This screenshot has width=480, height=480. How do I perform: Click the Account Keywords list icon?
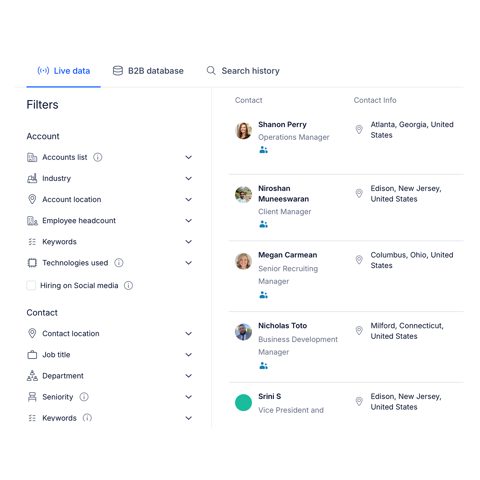(x=32, y=242)
